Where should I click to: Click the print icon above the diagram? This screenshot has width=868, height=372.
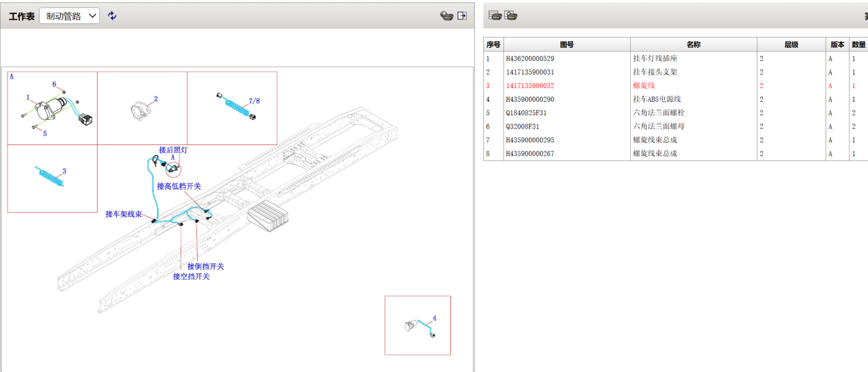pyautogui.click(x=446, y=16)
